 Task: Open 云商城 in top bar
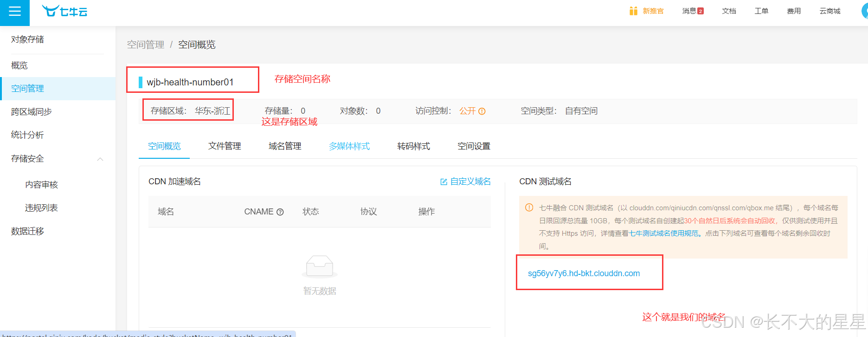pos(830,11)
